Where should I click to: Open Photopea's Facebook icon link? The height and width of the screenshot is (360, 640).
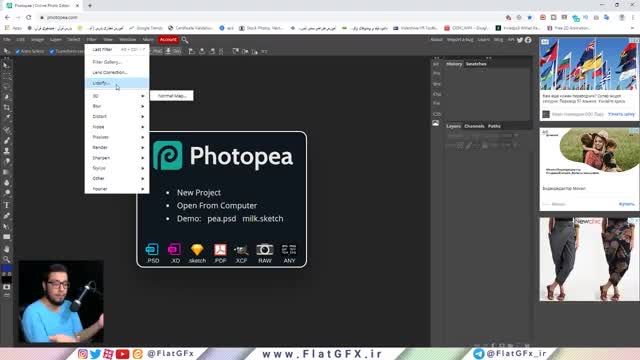tap(528, 40)
